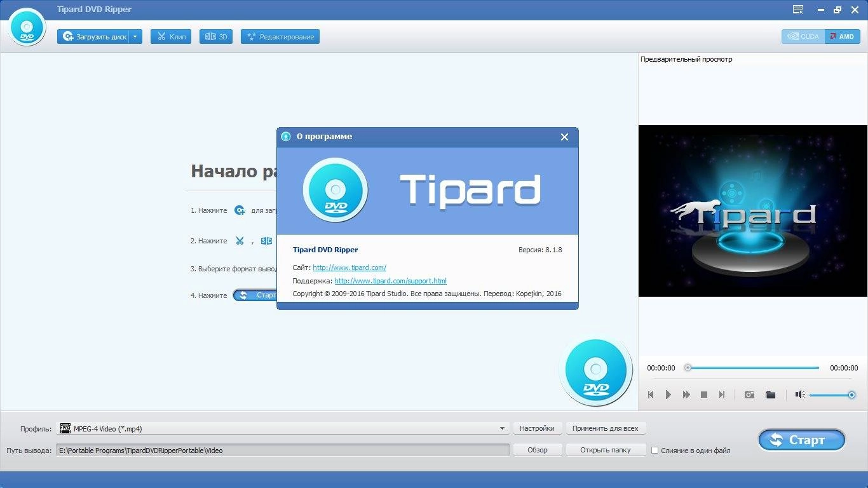Image resolution: width=868 pixels, height=488 pixels.
Task: Click the Tipard DVD Ripper name in dialog
Action: coord(325,250)
